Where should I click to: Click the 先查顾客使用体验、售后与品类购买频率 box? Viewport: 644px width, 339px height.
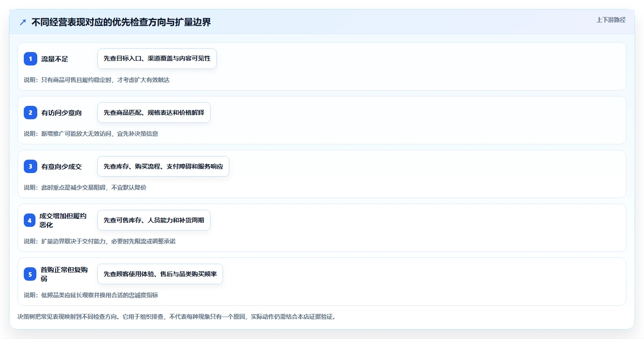(160, 274)
